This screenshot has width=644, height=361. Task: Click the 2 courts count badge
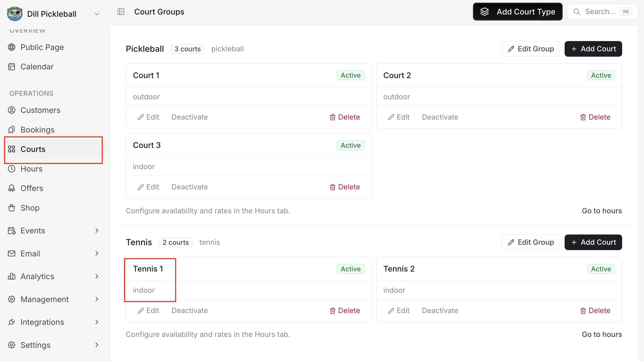[175, 242]
